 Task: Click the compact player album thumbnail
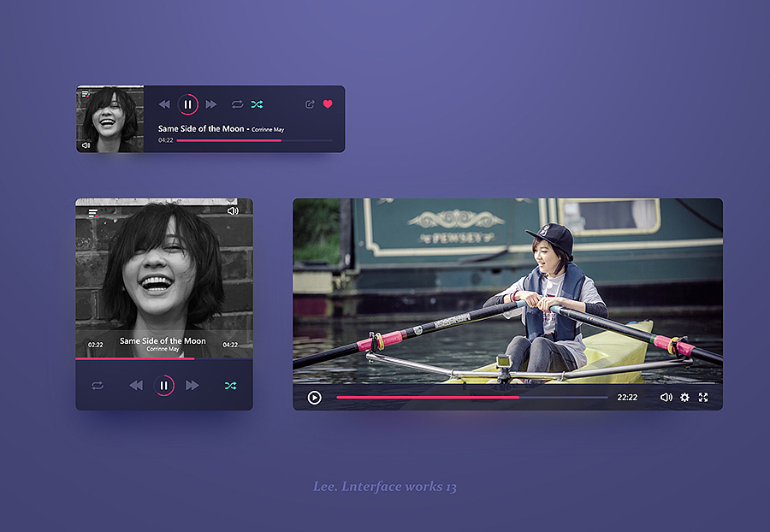point(110,119)
